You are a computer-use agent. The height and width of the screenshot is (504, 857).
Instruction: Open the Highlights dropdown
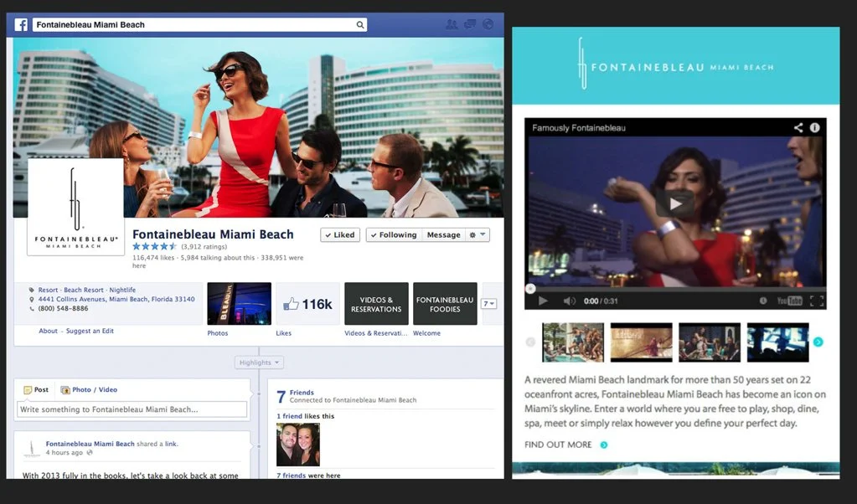click(259, 363)
